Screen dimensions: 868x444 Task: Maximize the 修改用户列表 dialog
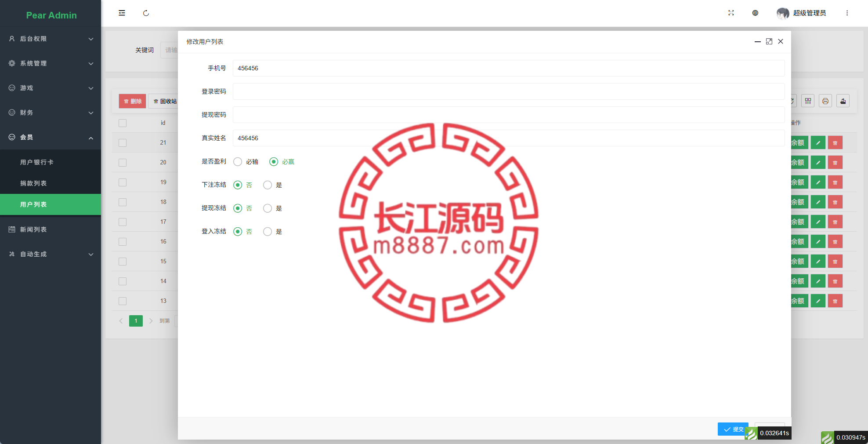click(x=769, y=41)
